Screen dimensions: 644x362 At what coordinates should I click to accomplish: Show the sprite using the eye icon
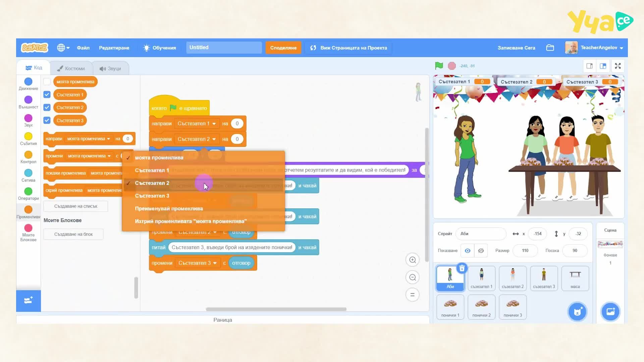point(468,251)
